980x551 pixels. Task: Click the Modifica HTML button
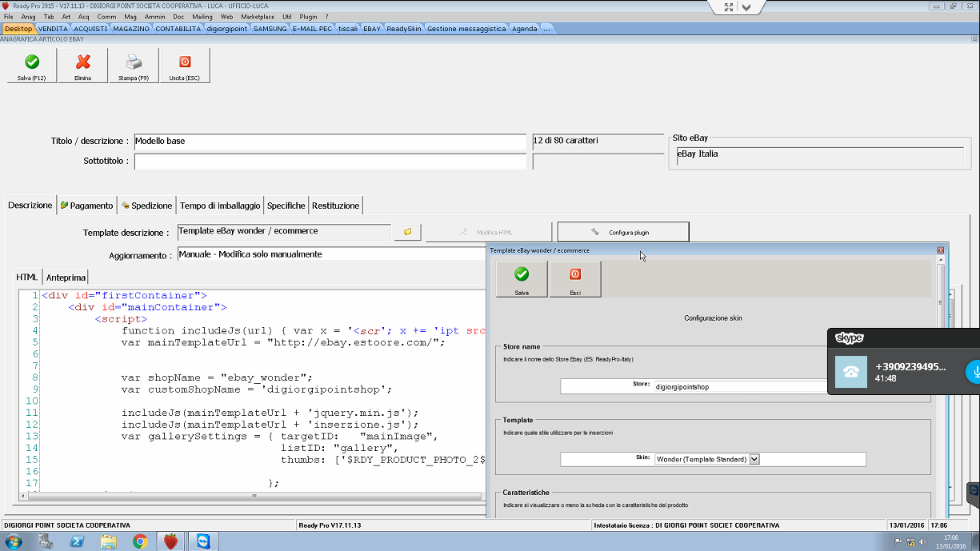[489, 232]
